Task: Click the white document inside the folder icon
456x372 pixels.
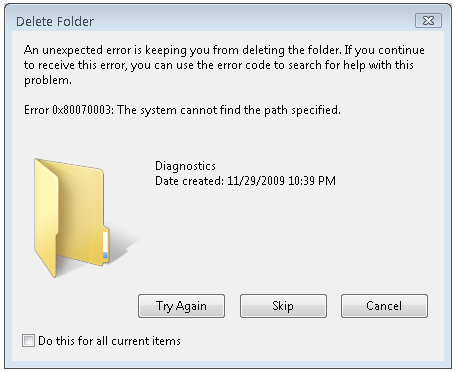Action: tap(105, 245)
